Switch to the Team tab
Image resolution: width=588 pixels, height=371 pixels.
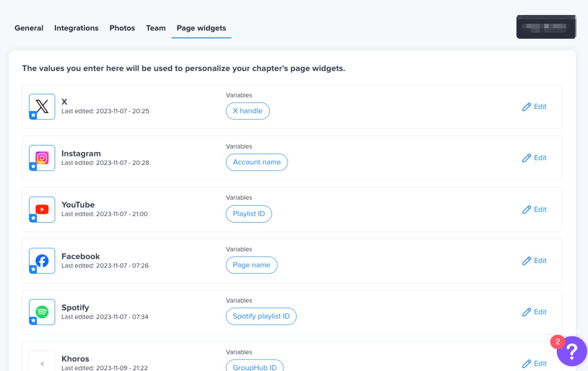156,28
